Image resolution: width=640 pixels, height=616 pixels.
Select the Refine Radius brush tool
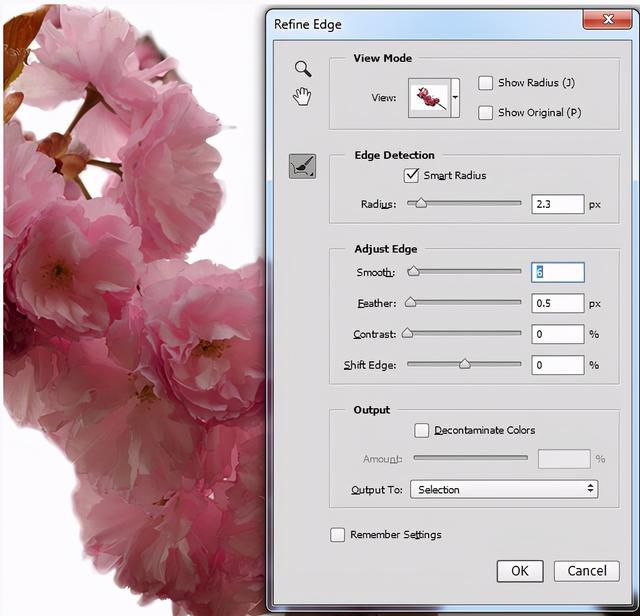[302, 166]
